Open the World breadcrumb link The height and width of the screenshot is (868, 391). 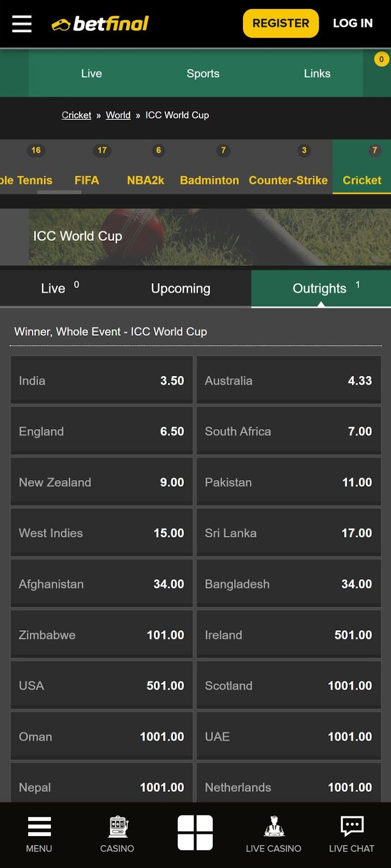click(118, 115)
